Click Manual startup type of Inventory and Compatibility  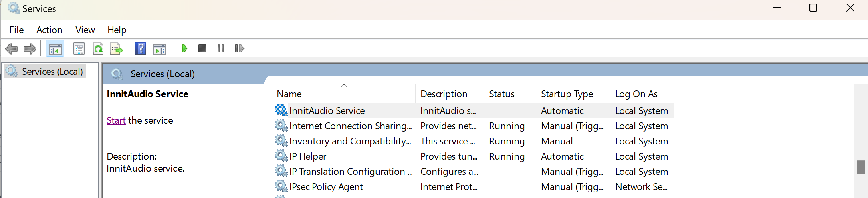(x=557, y=141)
